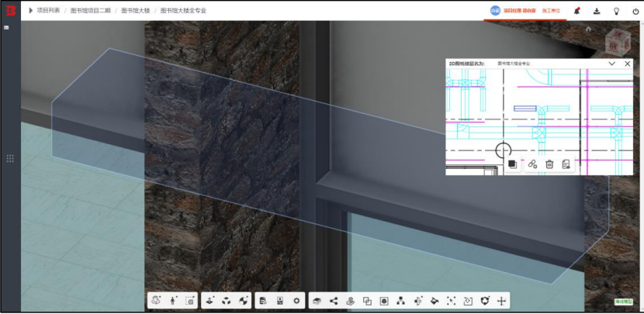
Task: Click the blue user avatar circle
Action: (x=495, y=11)
